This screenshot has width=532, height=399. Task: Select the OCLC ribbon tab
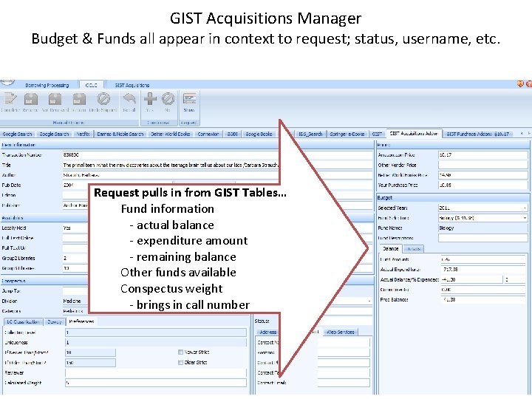pos(92,85)
